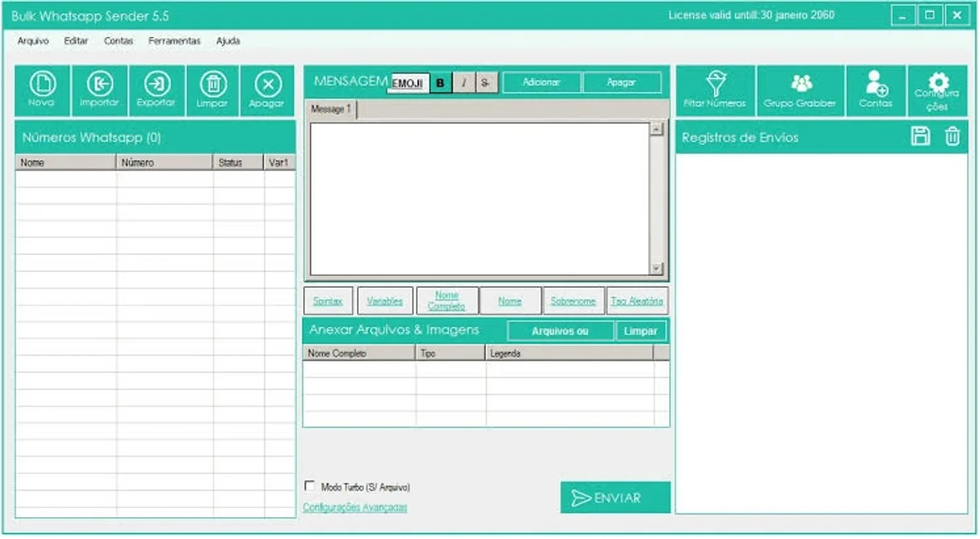Click the Nova new list icon
This screenshot has width=980, height=539.
[42, 90]
